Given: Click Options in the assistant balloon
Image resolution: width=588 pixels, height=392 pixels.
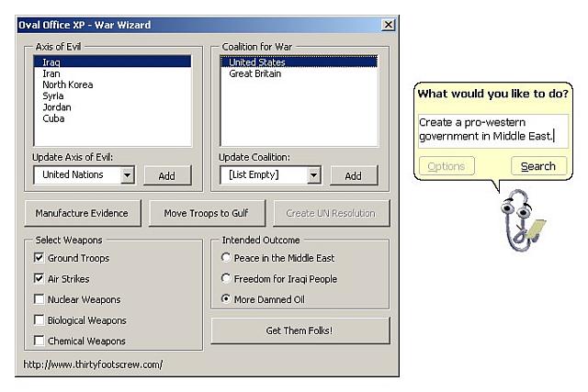Looking at the screenshot, I should click(447, 166).
